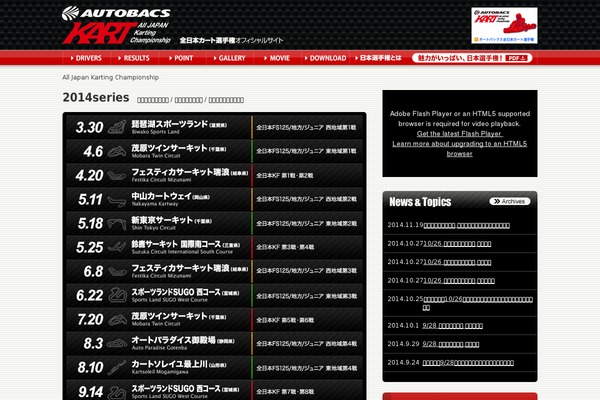Open the 6.22 race category link
Viewport: 600px width, 400px height.
(307, 296)
